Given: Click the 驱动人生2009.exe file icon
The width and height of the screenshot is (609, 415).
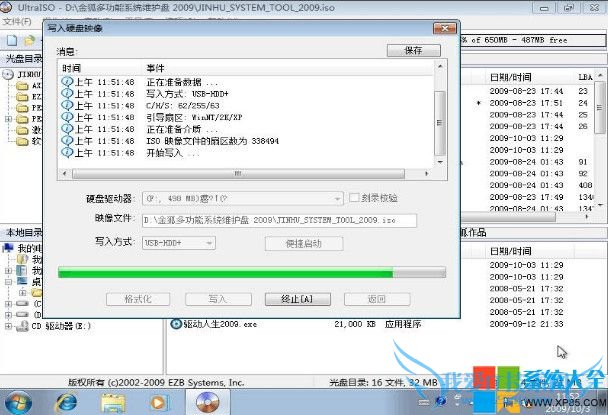Looking at the screenshot, I should 176,324.
